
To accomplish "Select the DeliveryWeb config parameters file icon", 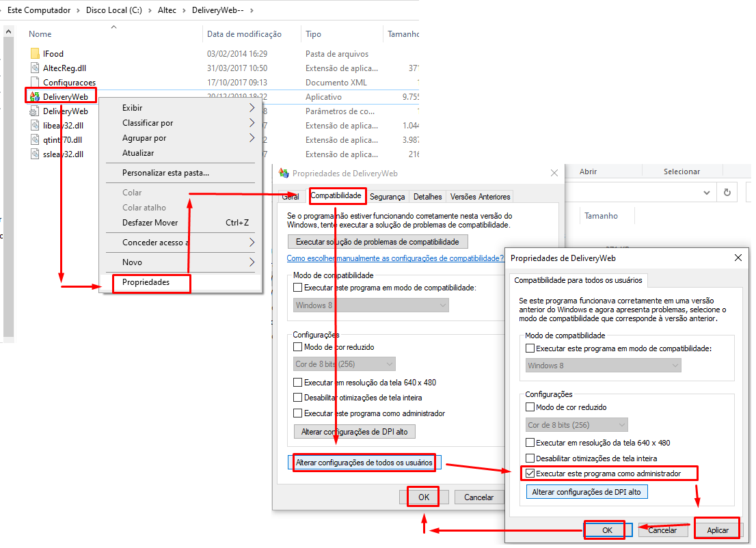I will click(34, 111).
